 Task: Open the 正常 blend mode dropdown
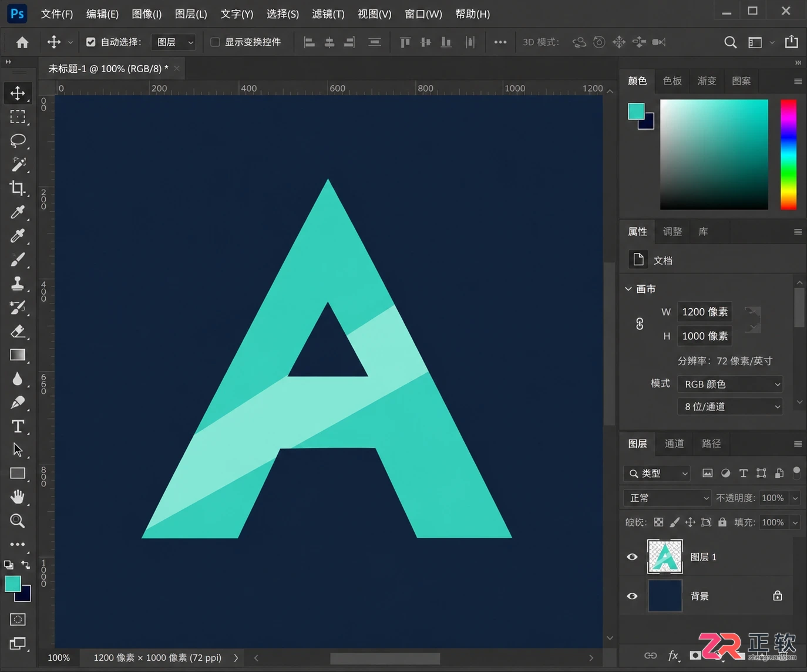pyautogui.click(x=667, y=498)
